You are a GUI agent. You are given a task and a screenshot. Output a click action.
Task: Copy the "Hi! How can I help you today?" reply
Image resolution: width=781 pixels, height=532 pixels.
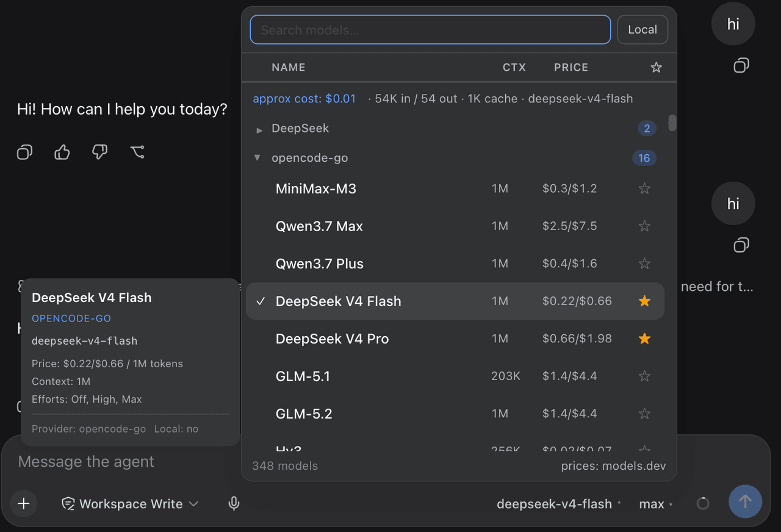click(x=24, y=152)
